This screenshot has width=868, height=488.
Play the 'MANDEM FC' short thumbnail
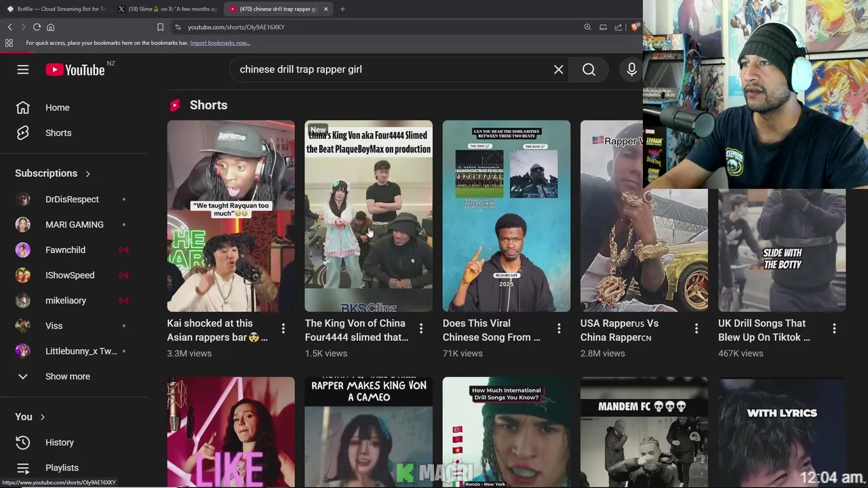pyautogui.click(x=644, y=432)
